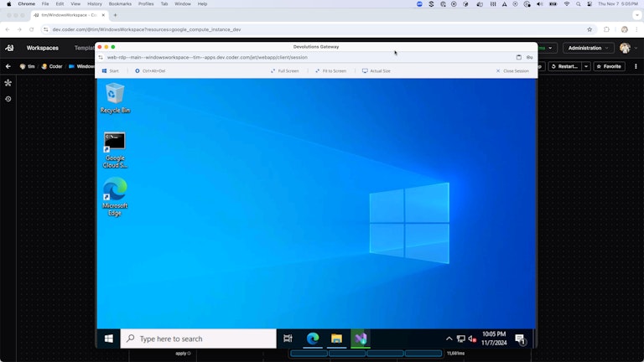
Task: Open File Explorer from the taskbar
Action: coord(336,339)
